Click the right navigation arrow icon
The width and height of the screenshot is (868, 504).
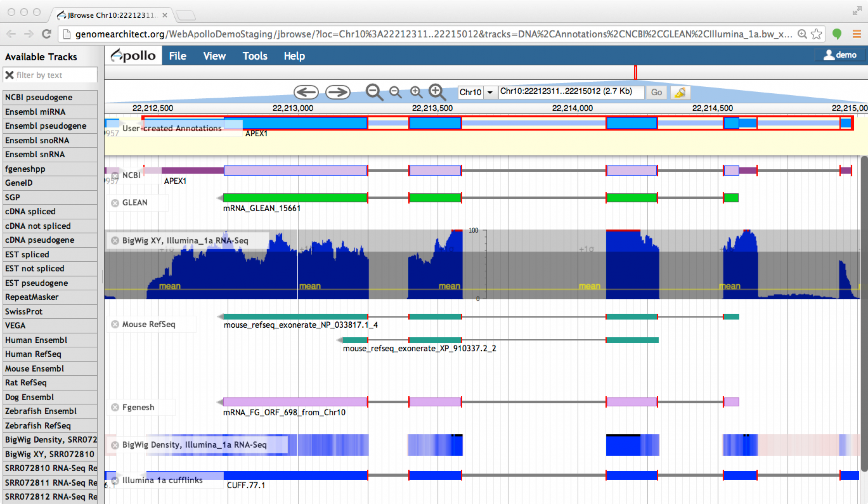[338, 92]
